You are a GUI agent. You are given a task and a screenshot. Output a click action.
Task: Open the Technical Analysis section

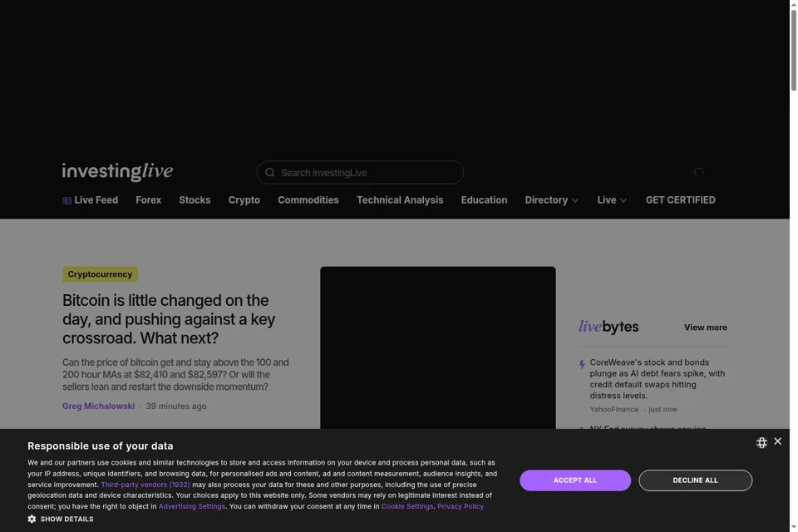[x=400, y=200]
